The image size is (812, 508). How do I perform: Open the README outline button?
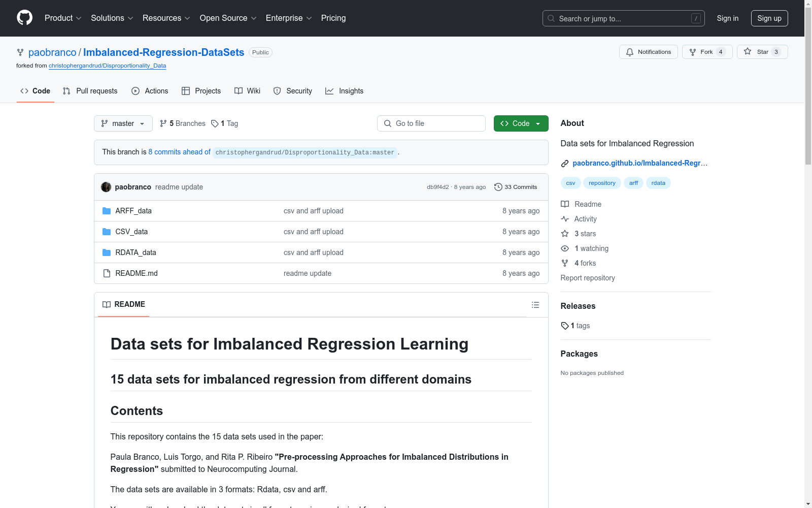click(535, 305)
